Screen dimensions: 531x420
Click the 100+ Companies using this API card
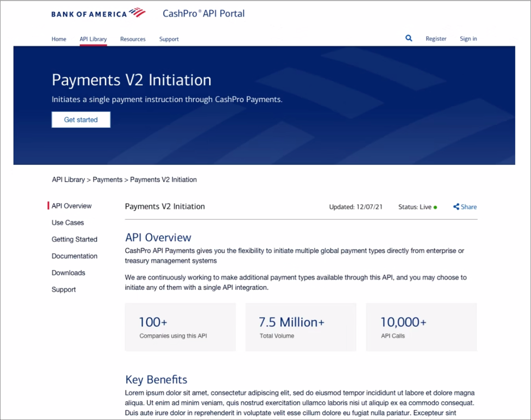pos(180,327)
